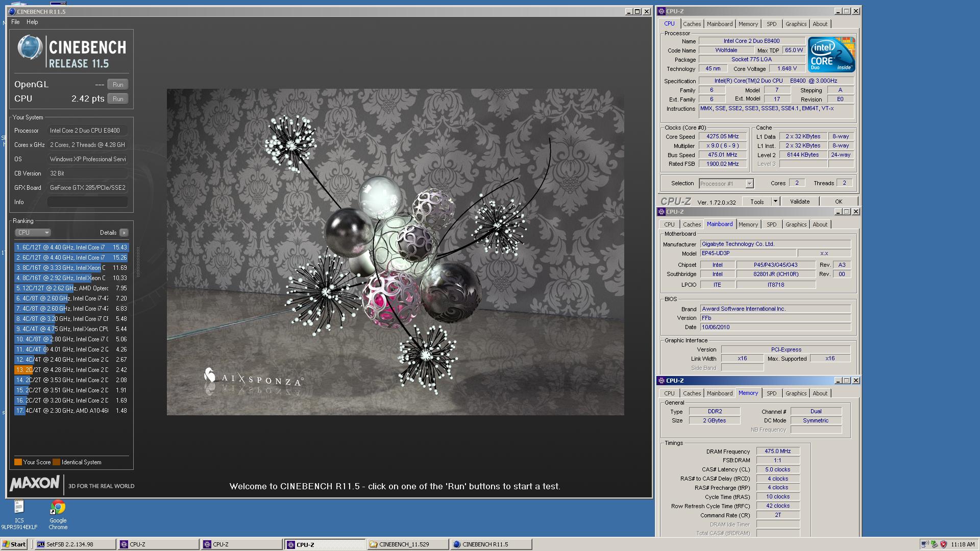
Task: Open Caches tab in middle CPU-Z window
Action: [x=692, y=224]
